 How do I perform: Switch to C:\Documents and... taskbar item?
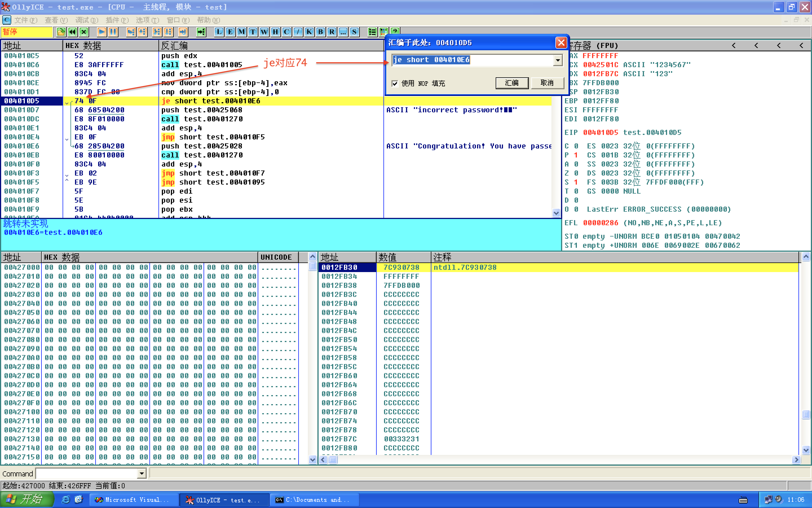(x=315, y=500)
